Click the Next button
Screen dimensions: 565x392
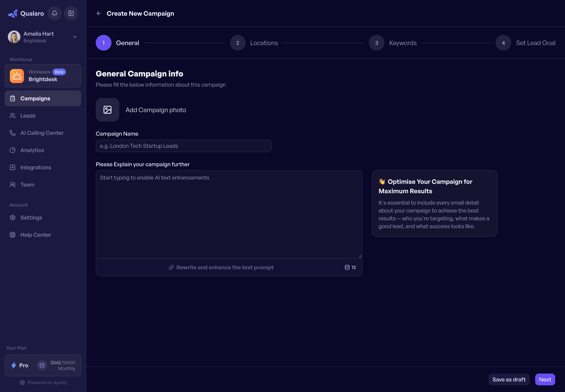click(545, 379)
